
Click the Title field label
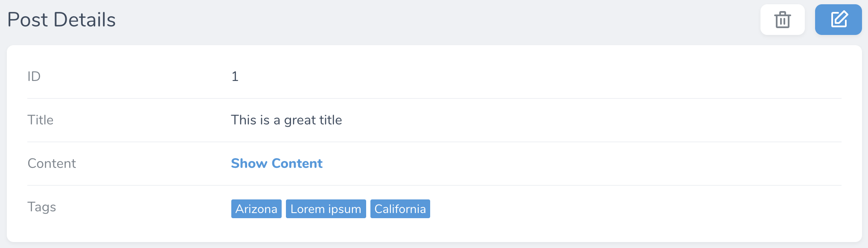[41, 120]
